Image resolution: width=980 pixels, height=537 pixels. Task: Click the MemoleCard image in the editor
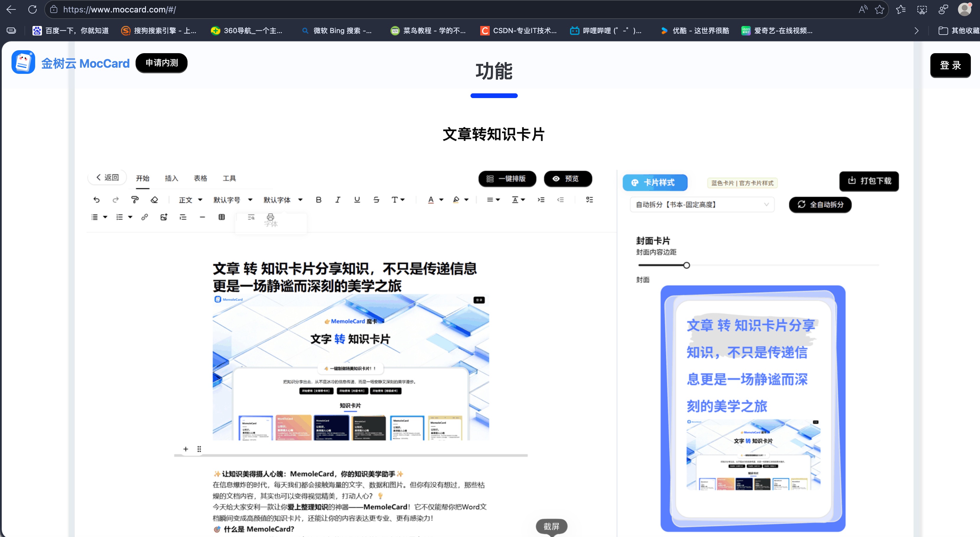click(x=351, y=367)
